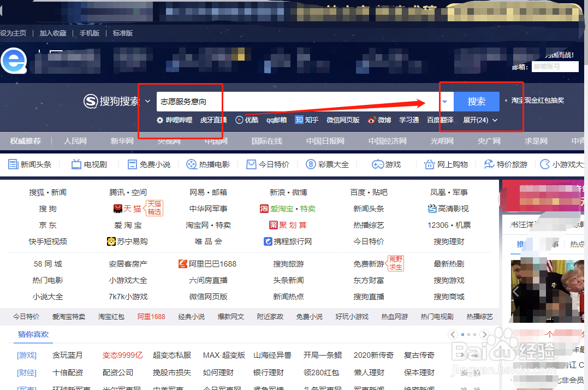Open the 12306 · 机票 link
Image resolution: width=588 pixels, height=390 pixels.
point(449,225)
